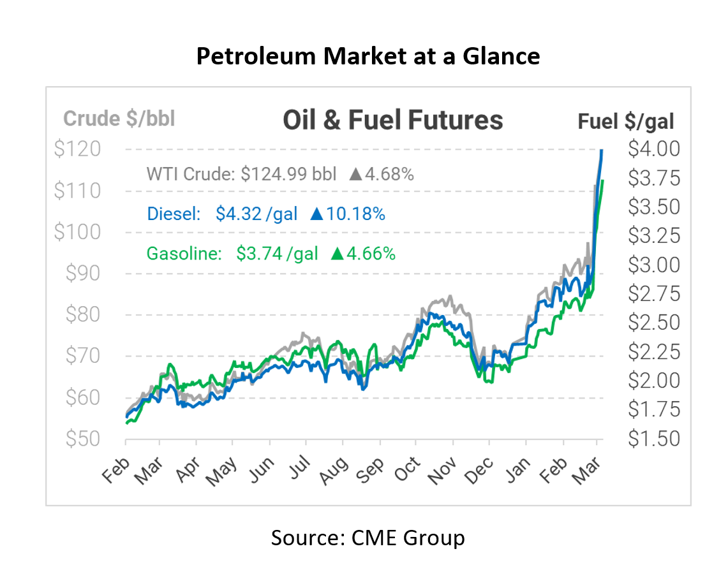This screenshot has width=728, height=565.
Task: Click the gray up-triangle beside 4.68%
Action: pyautogui.click(x=356, y=174)
